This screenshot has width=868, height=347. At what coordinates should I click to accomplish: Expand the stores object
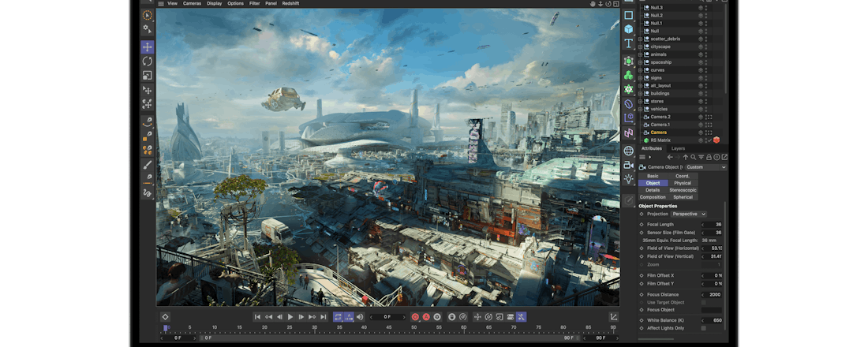pyautogui.click(x=641, y=101)
